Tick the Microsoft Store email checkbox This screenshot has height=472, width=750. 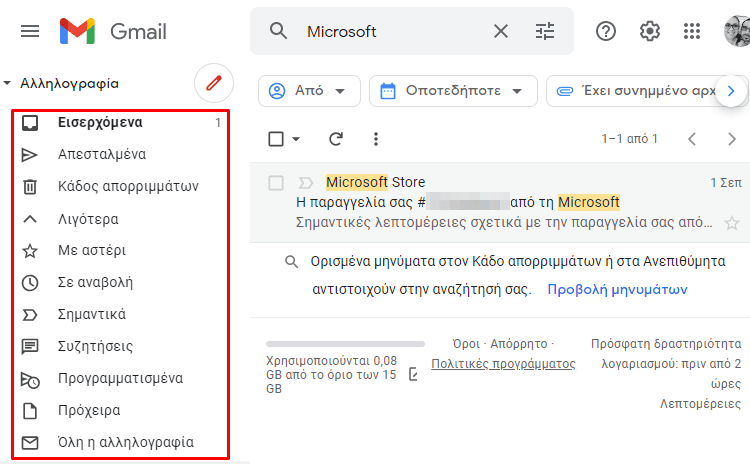pyautogui.click(x=276, y=183)
